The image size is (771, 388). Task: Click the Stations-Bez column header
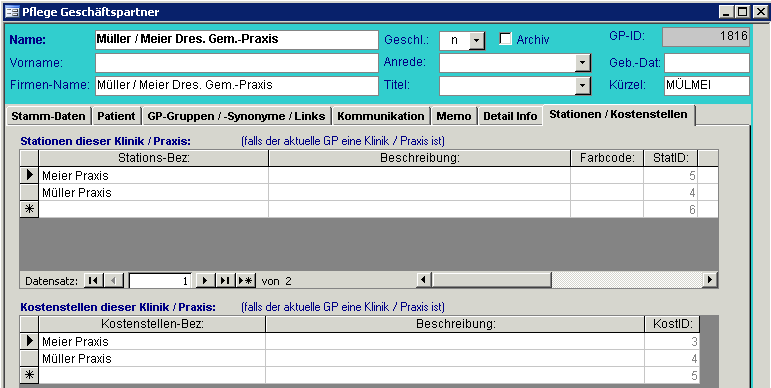point(154,158)
